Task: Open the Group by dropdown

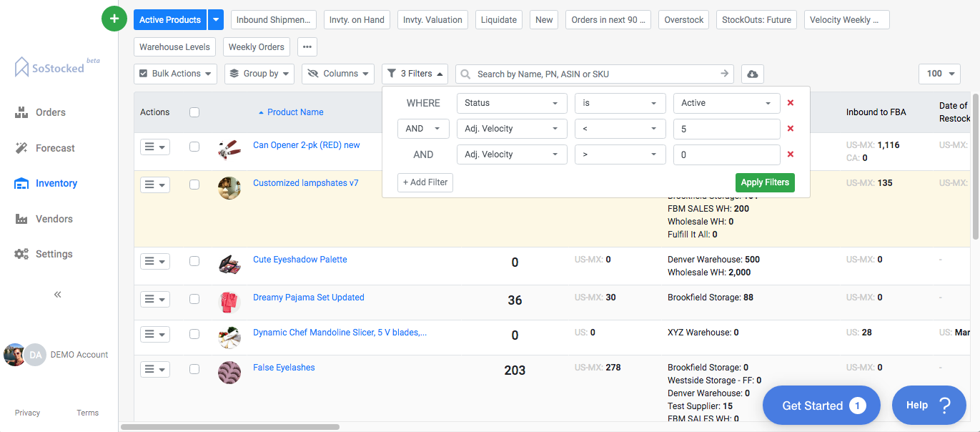Action: click(x=259, y=74)
